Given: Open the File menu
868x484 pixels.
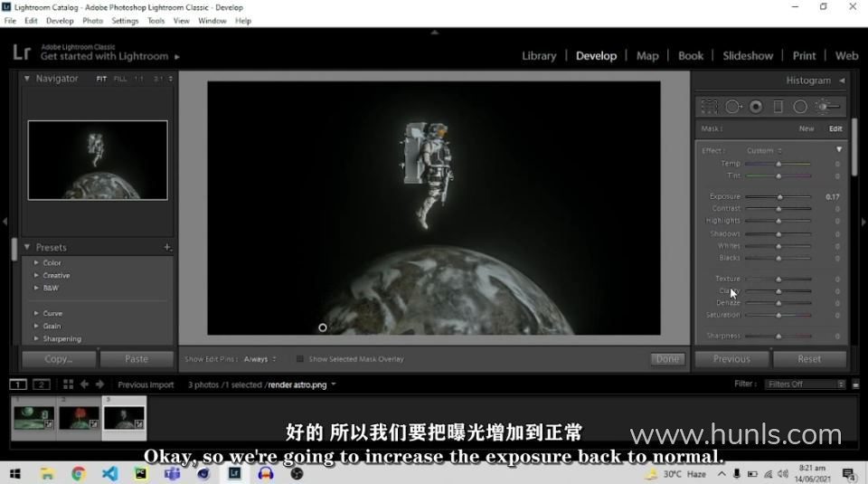Looking at the screenshot, I should [10, 21].
